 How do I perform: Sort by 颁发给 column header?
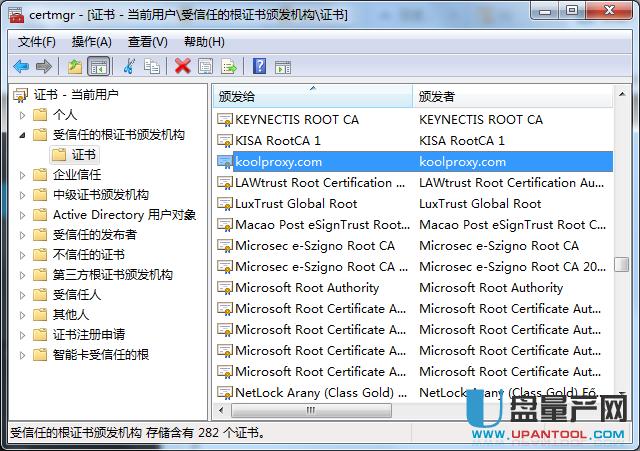[x=313, y=96]
